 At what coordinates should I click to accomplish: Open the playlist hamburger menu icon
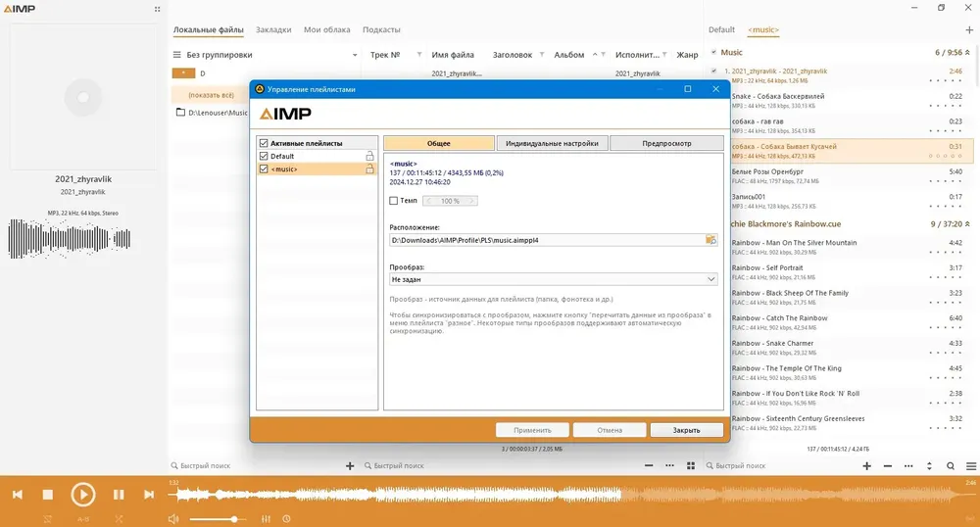(970, 466)
